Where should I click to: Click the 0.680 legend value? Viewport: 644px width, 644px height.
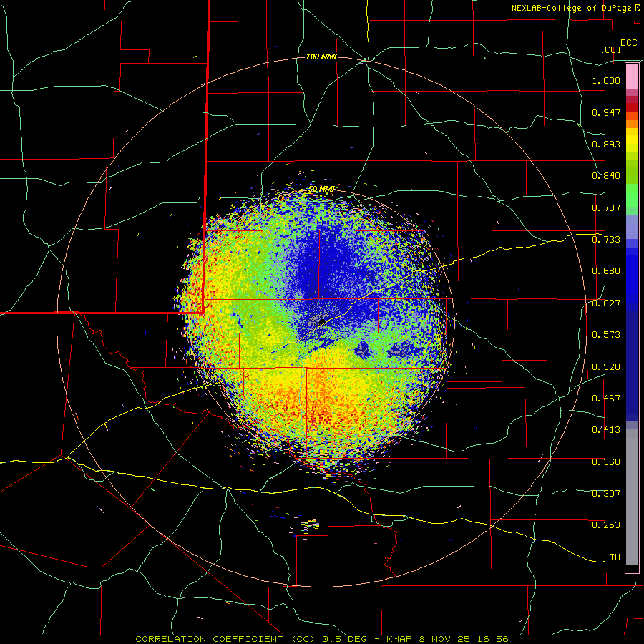(606, 271)
